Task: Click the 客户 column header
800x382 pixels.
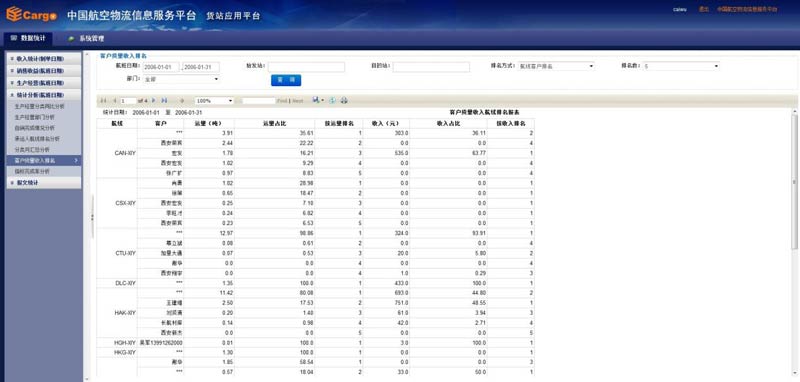Action: pos(161,123)
